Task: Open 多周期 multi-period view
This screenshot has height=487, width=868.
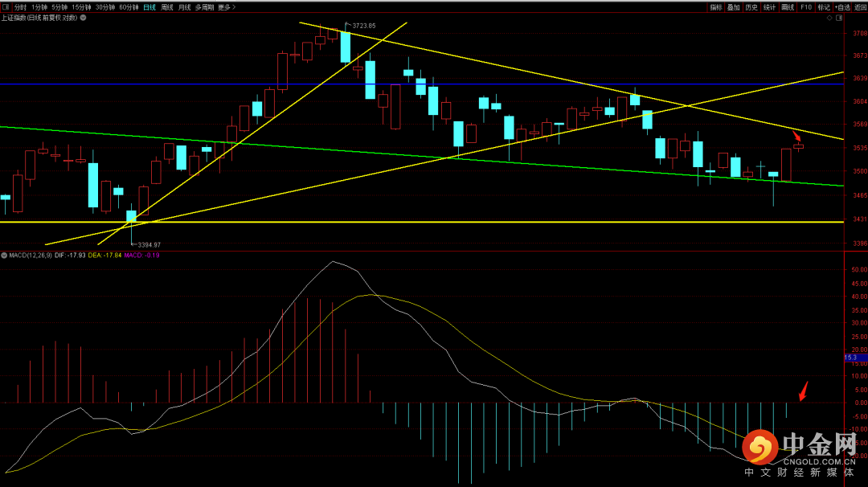Action: click(x=204, y=7)
